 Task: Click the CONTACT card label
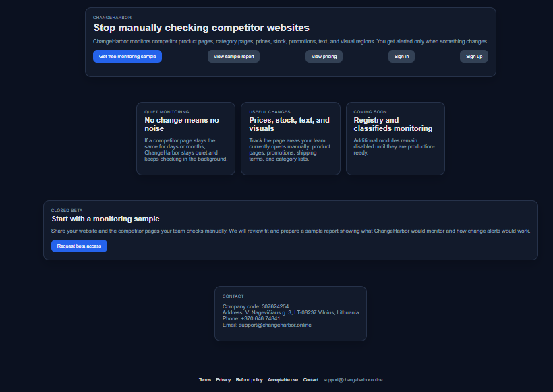click(233, 296)
